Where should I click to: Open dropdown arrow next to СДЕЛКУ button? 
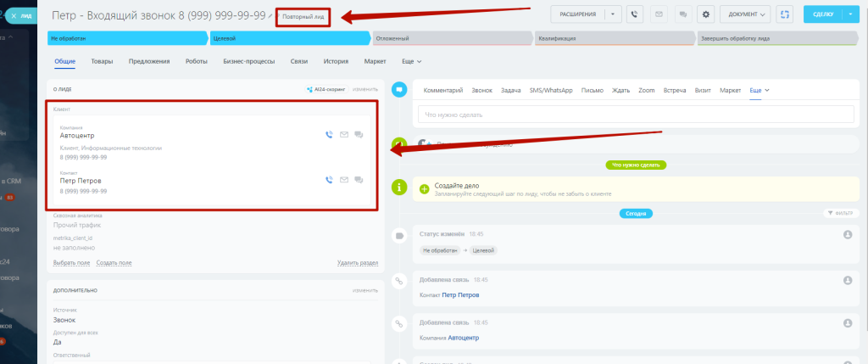click(850, 14)
